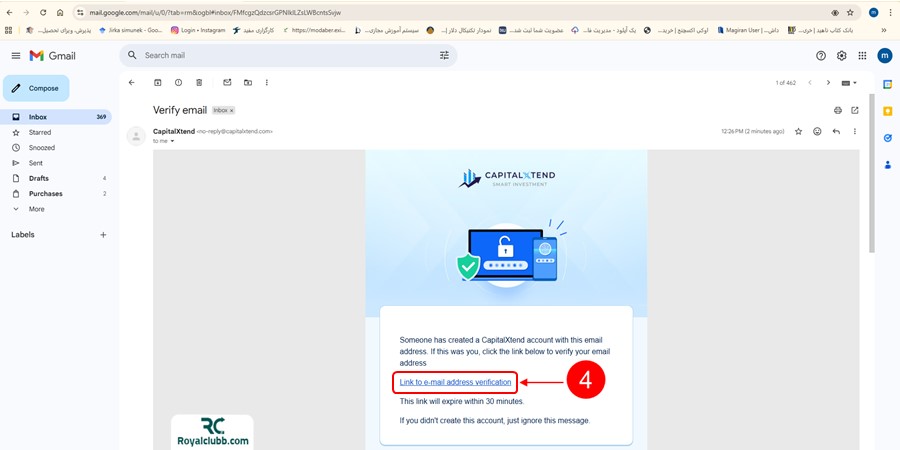Click CapitalXtend sender avatar

(136, 136)
